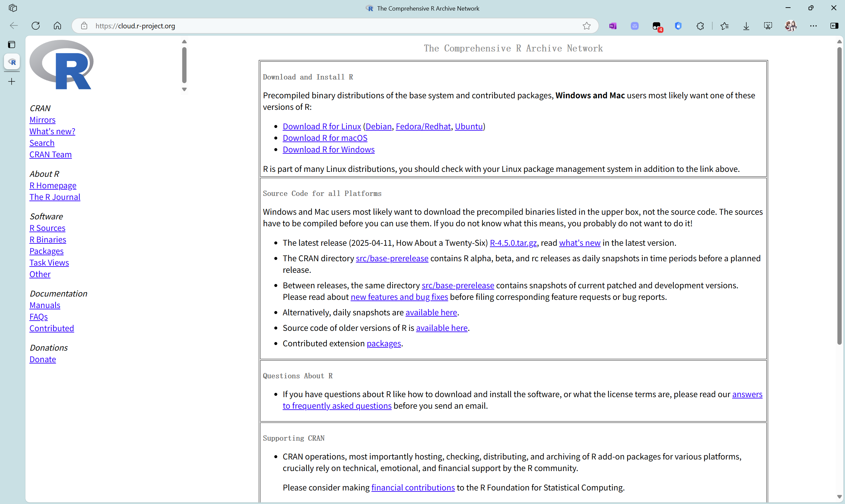Image resolution: width=845 pixels, height=504 pixels.
Task: Open new features and bug fixes link
Action: [x=399, y=297]
